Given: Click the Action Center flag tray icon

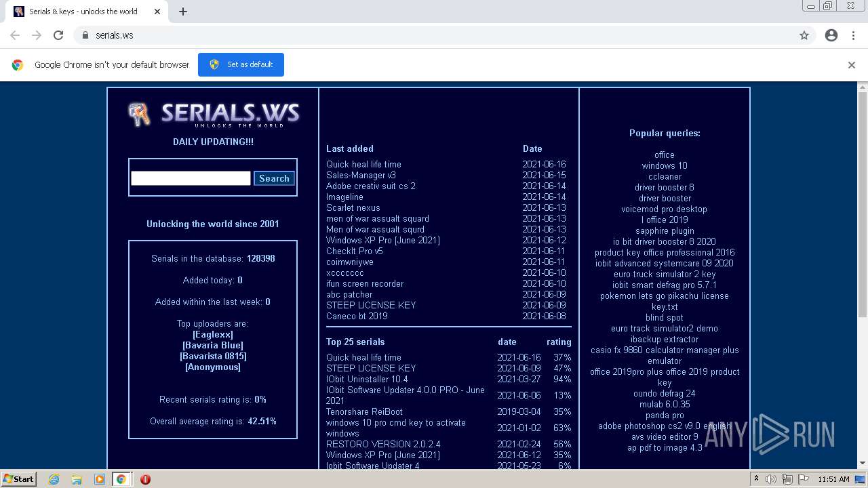Looking at the screenshot, I should point(803,479).
